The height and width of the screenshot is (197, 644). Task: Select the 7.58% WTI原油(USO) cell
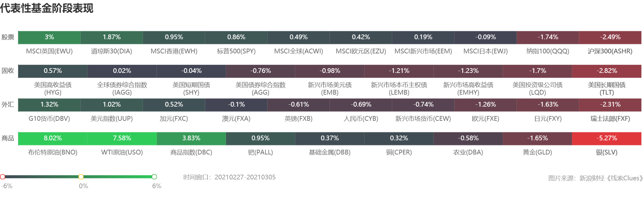(x=122, y=138)
